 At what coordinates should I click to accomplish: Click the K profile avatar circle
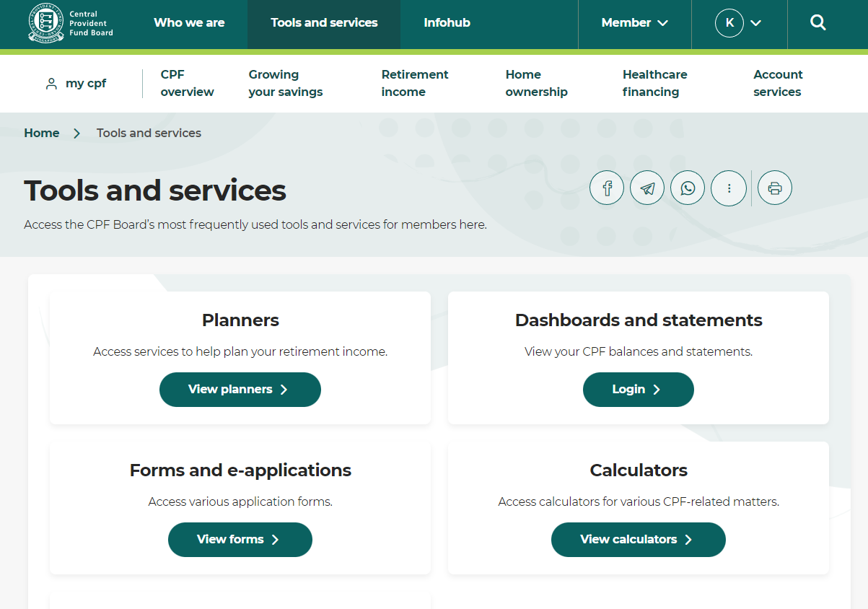pyautogui.click(x=729, y=23)
